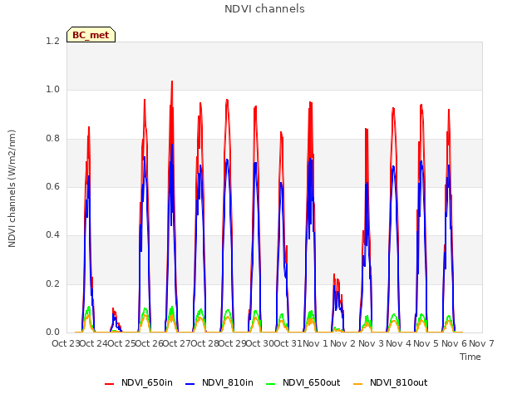Click the red NDVI_650in legend swatch
The height and width of the screenshot is (399, 532).
click(109, 384)
